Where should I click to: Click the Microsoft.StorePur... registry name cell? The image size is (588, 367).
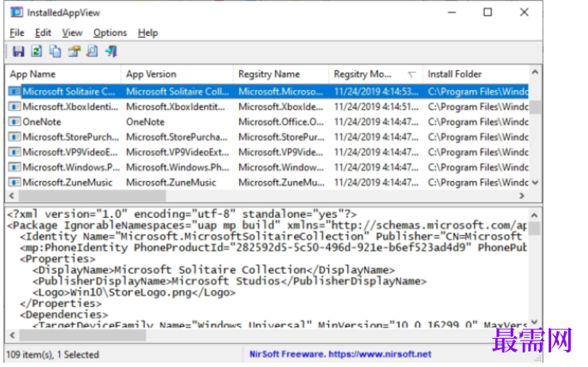tap(281, 137)
